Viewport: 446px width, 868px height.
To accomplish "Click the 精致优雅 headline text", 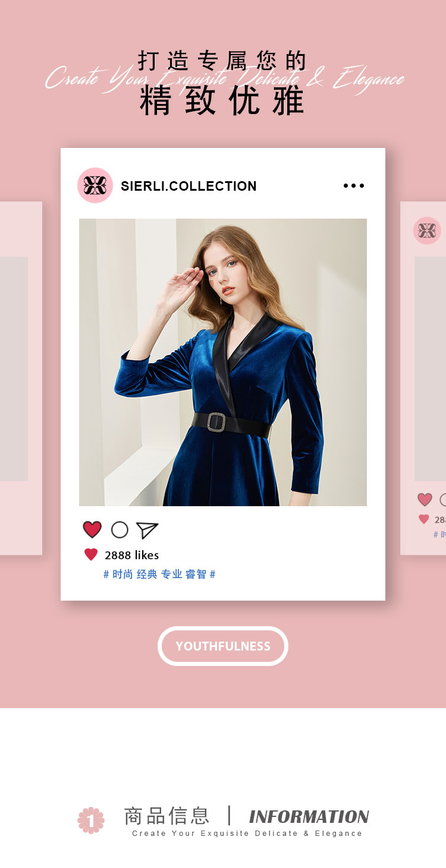I will click(222, 100).
